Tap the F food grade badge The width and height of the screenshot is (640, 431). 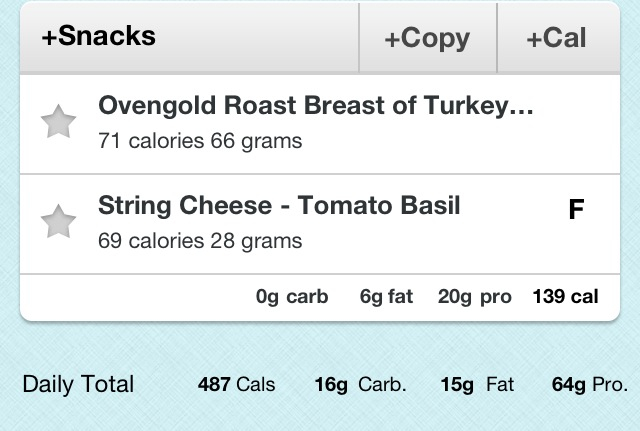click(576, 209)
